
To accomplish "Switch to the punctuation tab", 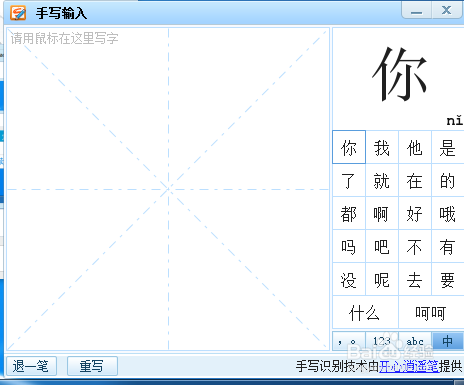I will (349, 341).
